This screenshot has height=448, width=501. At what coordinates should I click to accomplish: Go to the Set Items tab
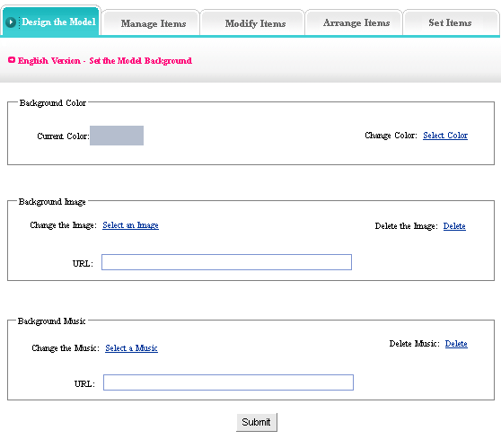point(450,22)
